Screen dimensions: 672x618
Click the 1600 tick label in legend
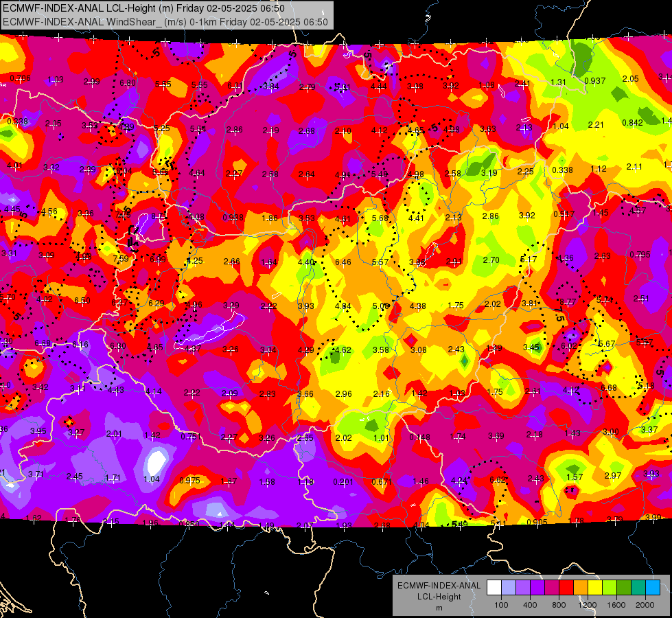(x=616, y=605)
